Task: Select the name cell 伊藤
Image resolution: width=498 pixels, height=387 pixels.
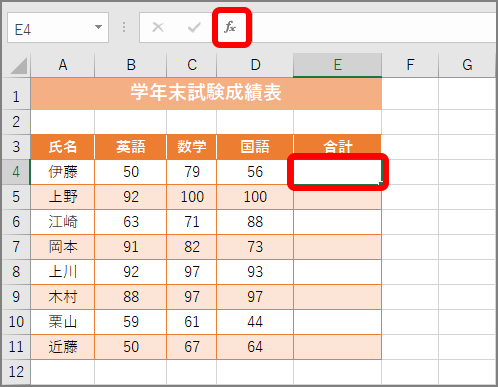Action: [63, 172]
